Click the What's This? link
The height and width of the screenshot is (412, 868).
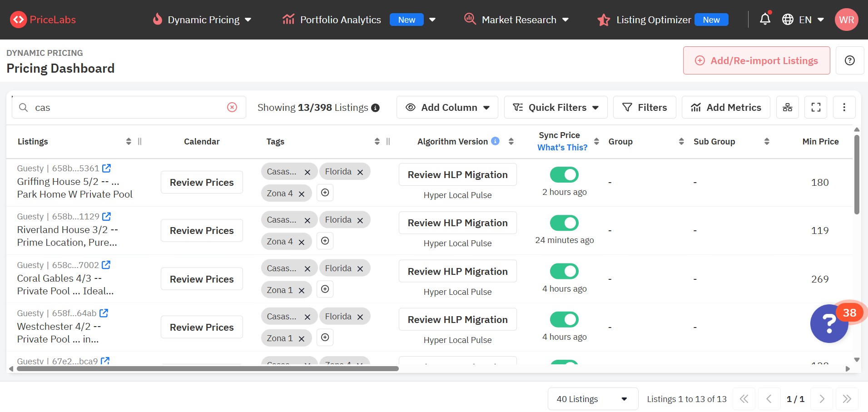562,148
